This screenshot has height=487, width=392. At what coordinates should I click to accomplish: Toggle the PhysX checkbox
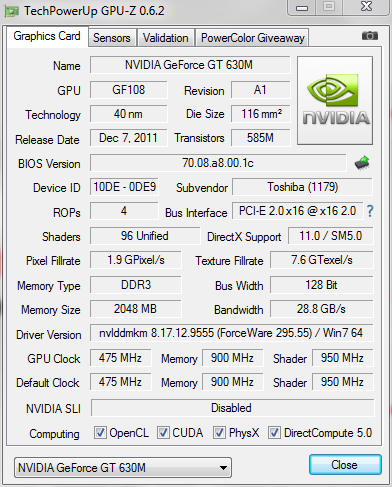[219, 433]
